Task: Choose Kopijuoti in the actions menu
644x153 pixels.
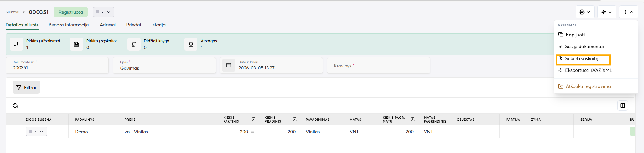Action: pos(575,35)
